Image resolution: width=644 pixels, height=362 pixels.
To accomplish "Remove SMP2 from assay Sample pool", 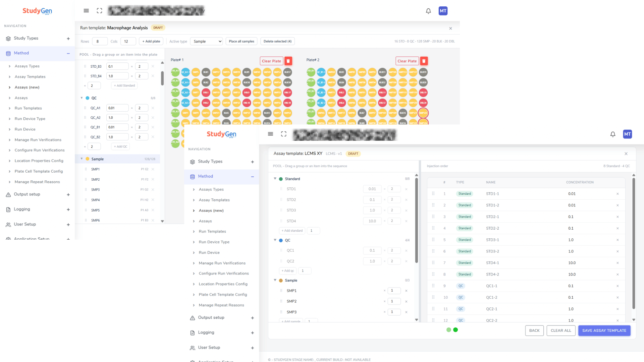I will pos(406,301).
